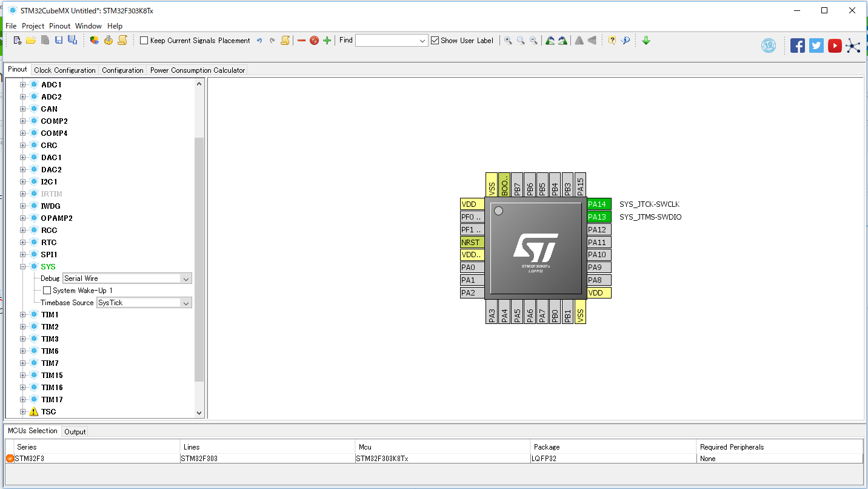Open the STM32CubeMX Facebook page icon

pos(798,45)
